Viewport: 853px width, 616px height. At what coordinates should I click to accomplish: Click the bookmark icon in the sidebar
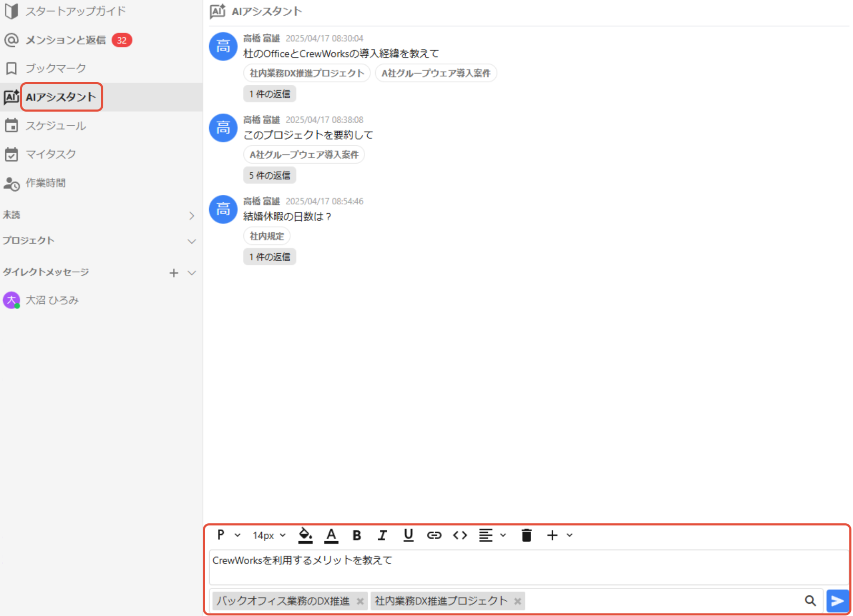pyautogui.click(x=11, y=68)
